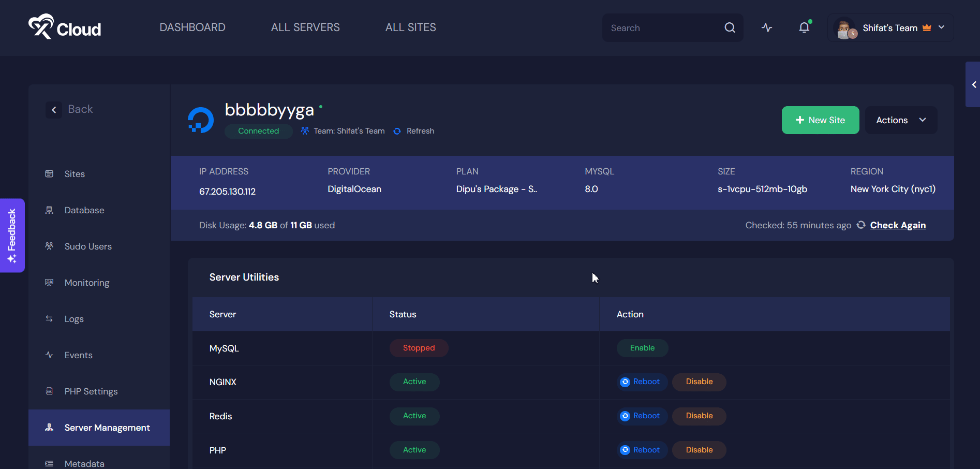Viewport: 980px width, 469px height.
Task: Click the activity pulse icon in header
Action: point(766,27)
